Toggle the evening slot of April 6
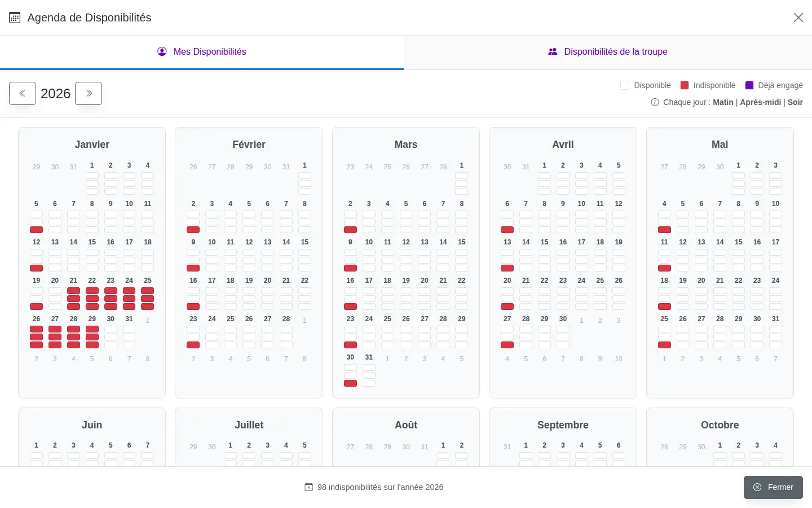The image size is (812, 508). click(507, 230)
